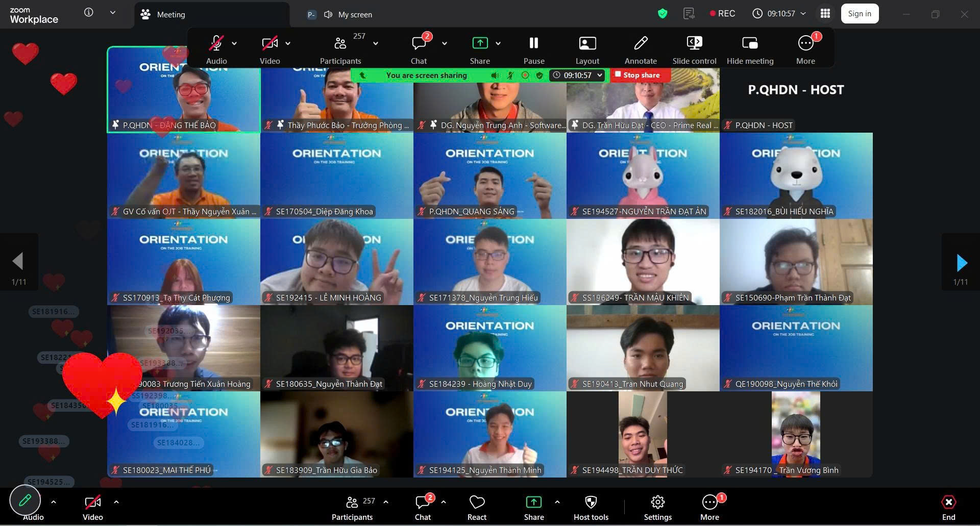
Task: Open Host tools shield icon
Action: (591, 503)
